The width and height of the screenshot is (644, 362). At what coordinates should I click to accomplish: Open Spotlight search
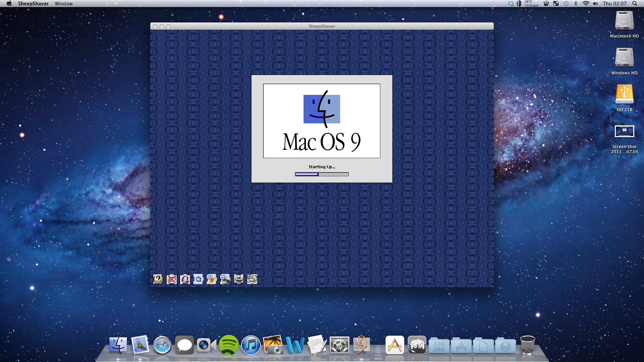click(635, 4)
